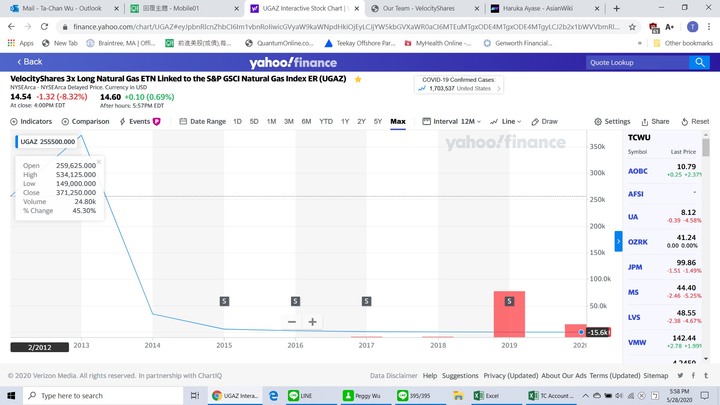Open a new browser tab
Image resolution: width=720 pixels, height=405 pixels.
point(616,8)
